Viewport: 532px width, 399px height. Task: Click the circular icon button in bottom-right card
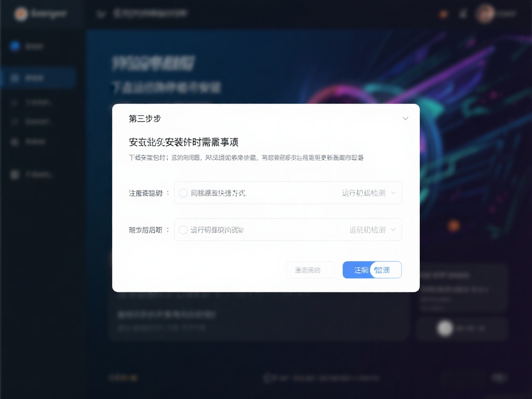pyautogui.click(x=445, y=328)
